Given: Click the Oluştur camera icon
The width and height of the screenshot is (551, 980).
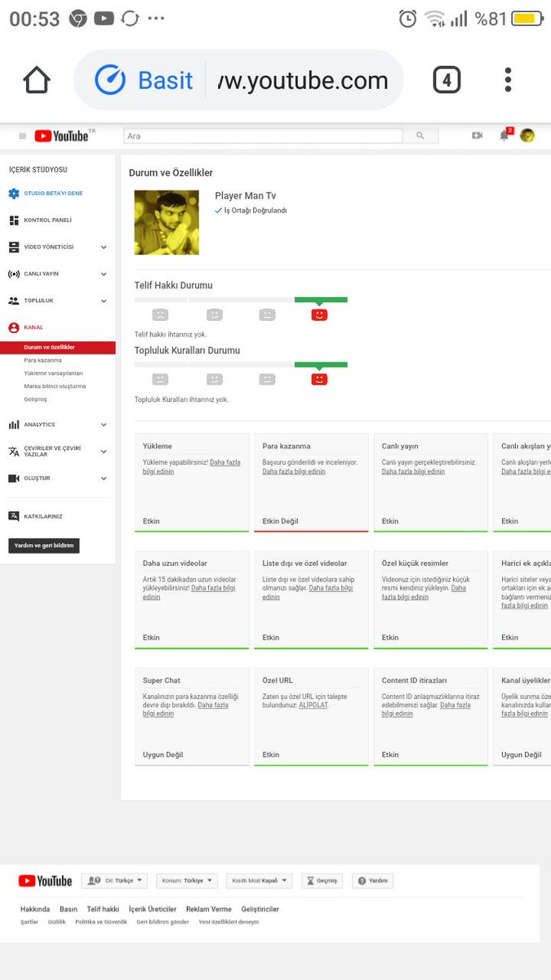Looking at the screenshot, I should coord(14,479).
